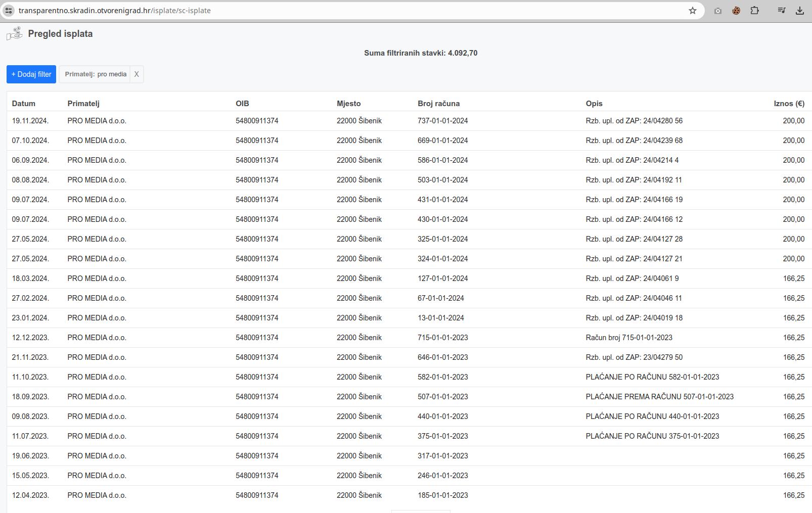
Task: Click the description PLAĆANJE PREMA RAČUNU 507-01-01-2023
Action: click(x=659, y=397)
